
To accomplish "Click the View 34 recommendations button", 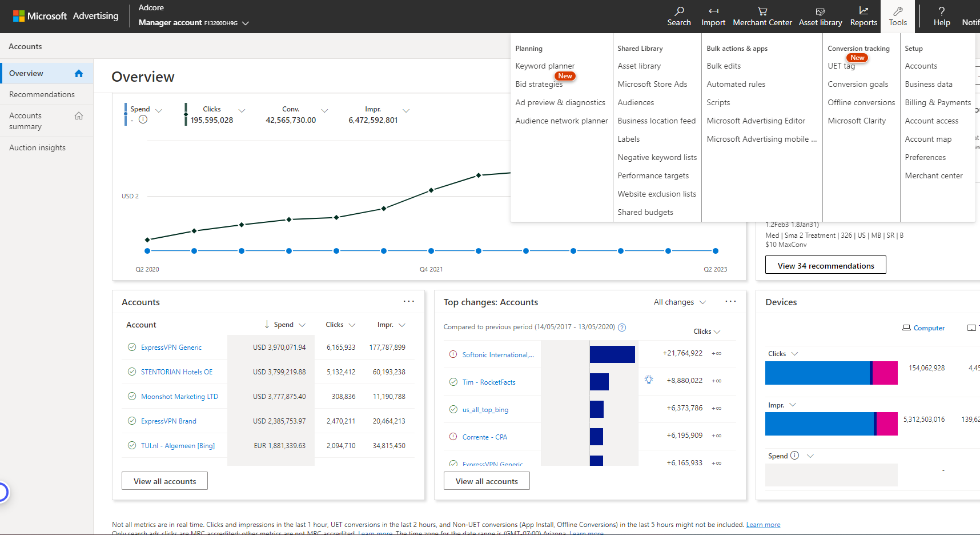I will (x=825, y=265).
